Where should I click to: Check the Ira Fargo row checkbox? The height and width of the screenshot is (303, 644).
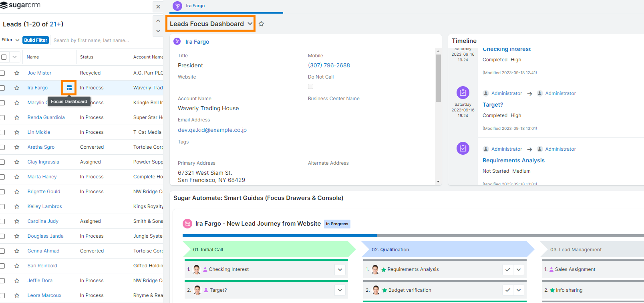point(2,88)
